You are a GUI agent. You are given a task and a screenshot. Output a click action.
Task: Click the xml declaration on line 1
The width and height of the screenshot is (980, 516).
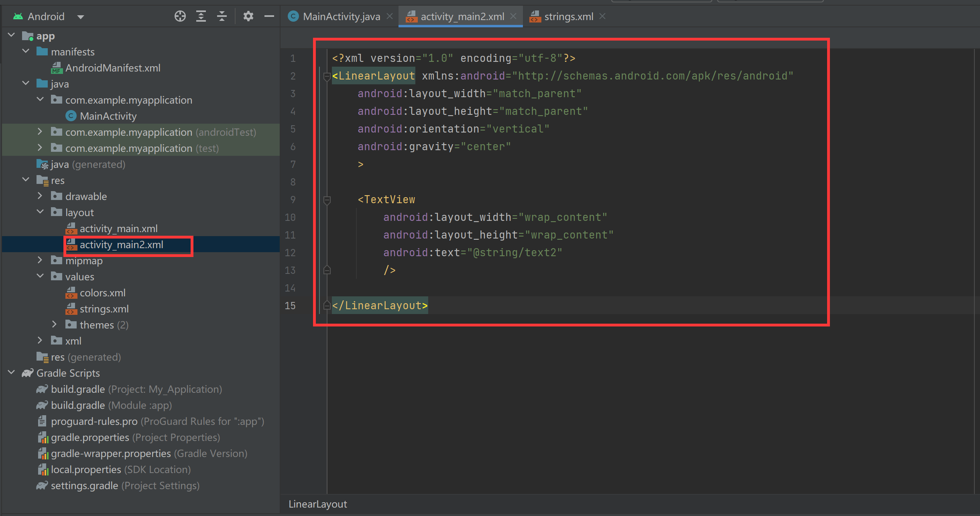pos(454,58)
